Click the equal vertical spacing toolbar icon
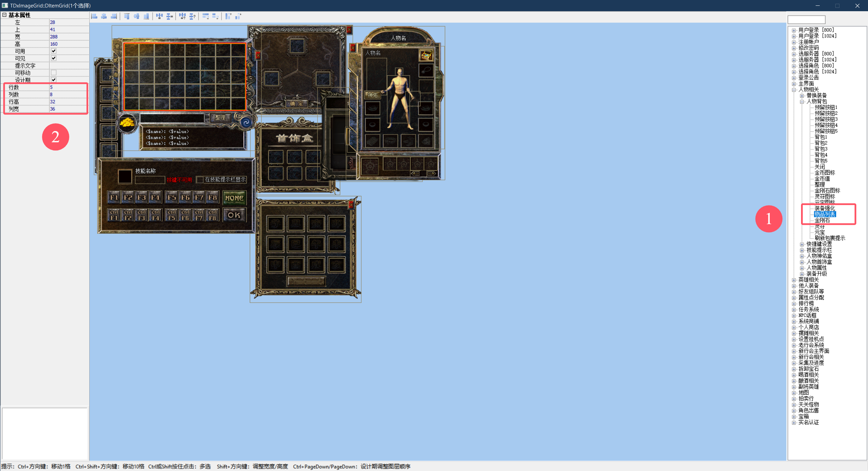The width and height of the screenshot is (868, 471). click(169, 16)
